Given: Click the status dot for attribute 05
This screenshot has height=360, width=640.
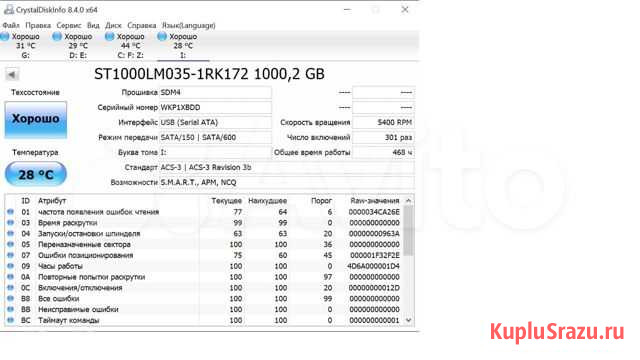Looking at the screenshot, I should click(x=10, y=244).
